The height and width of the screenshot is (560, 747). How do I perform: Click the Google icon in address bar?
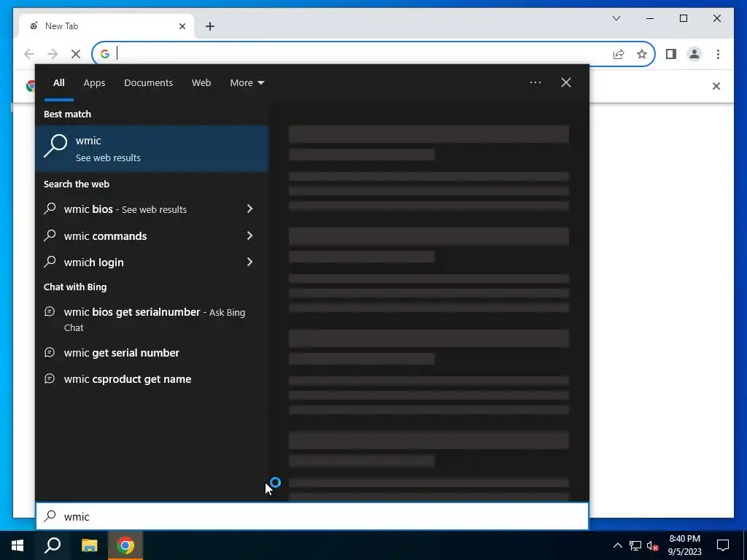[105, 54]
